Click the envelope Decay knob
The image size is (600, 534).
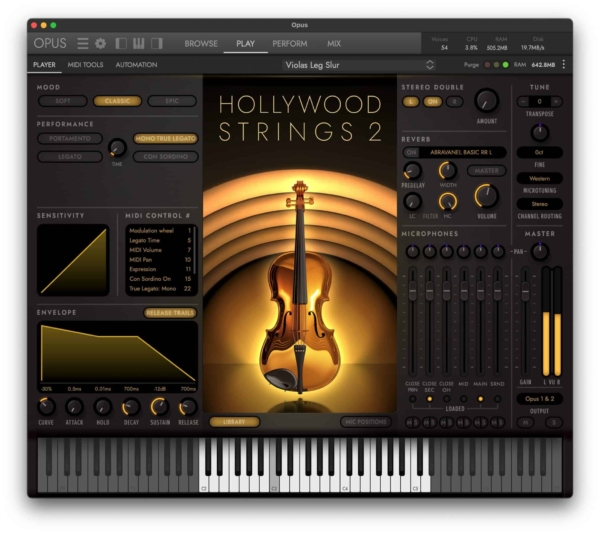[x=131, y=407]
